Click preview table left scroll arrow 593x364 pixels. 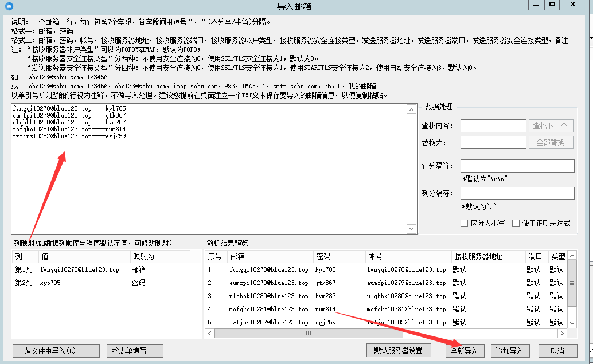pyautogui.click(x=209, y=334)
